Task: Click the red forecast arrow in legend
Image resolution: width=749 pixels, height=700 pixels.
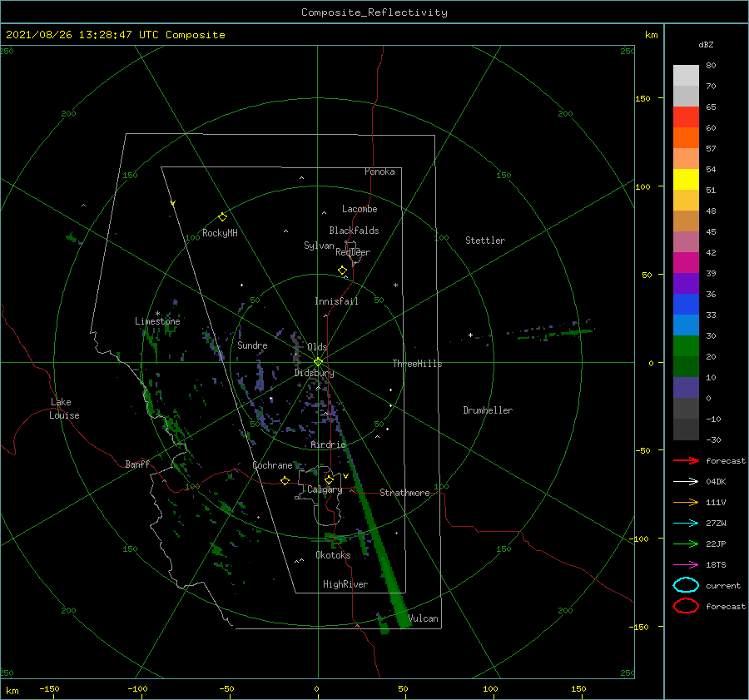Action: pos(686,460)
